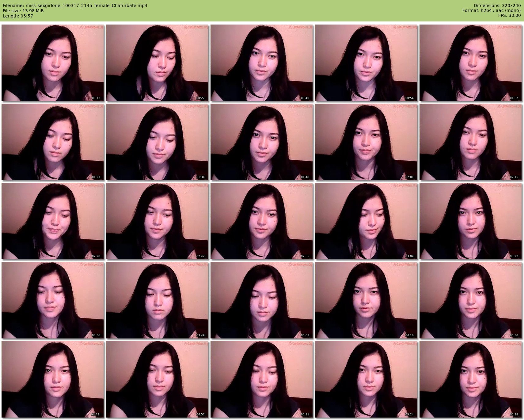Viewport: 524px width, 420px height.
Task: Click the frame stamped 03:36
Action: pyautogui.click(x=53, y=300)
